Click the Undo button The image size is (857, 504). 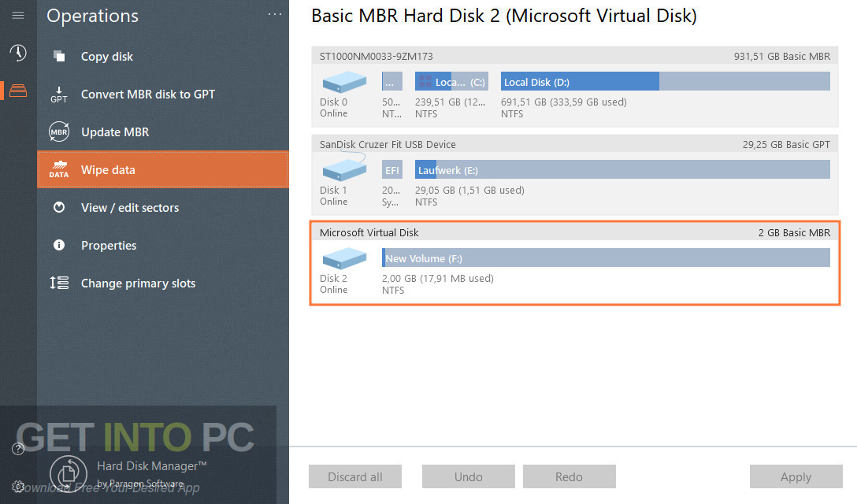(x=469, y=476)
